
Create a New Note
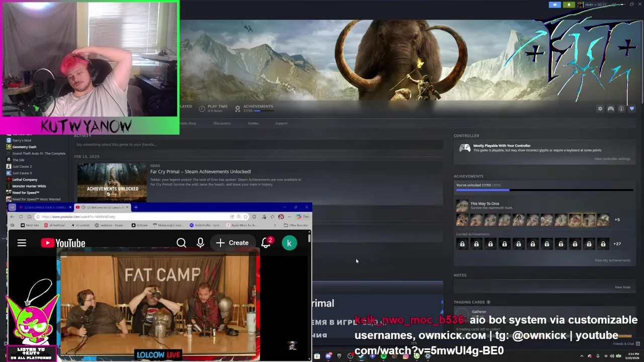[622, 287]
